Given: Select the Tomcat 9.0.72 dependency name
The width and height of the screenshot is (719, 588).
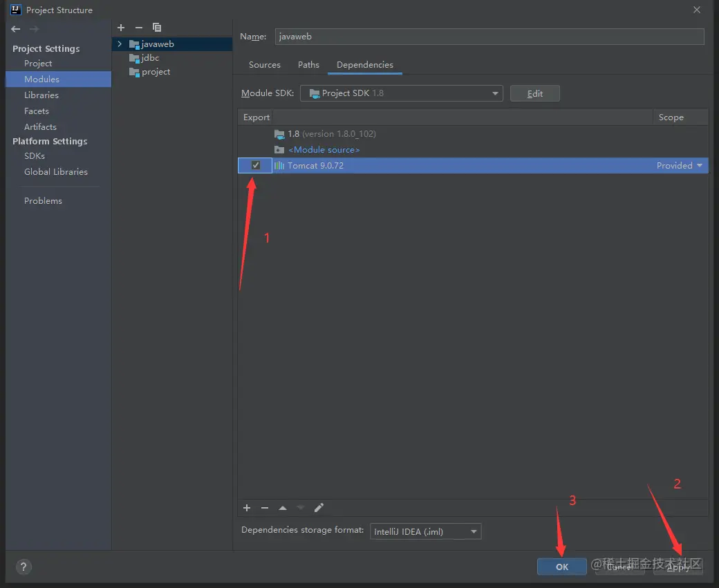Looking at the screenshot, I should click(315, 165).
